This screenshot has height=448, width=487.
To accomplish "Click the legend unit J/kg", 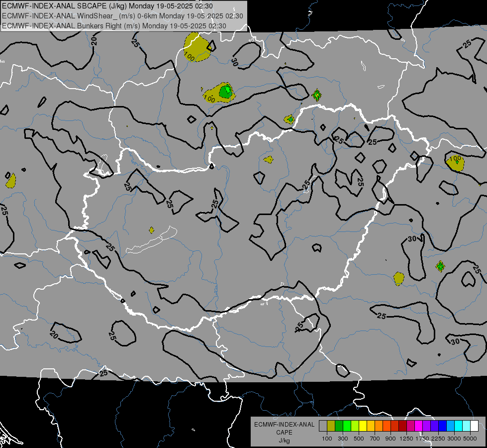I will [x=284, y=441].
